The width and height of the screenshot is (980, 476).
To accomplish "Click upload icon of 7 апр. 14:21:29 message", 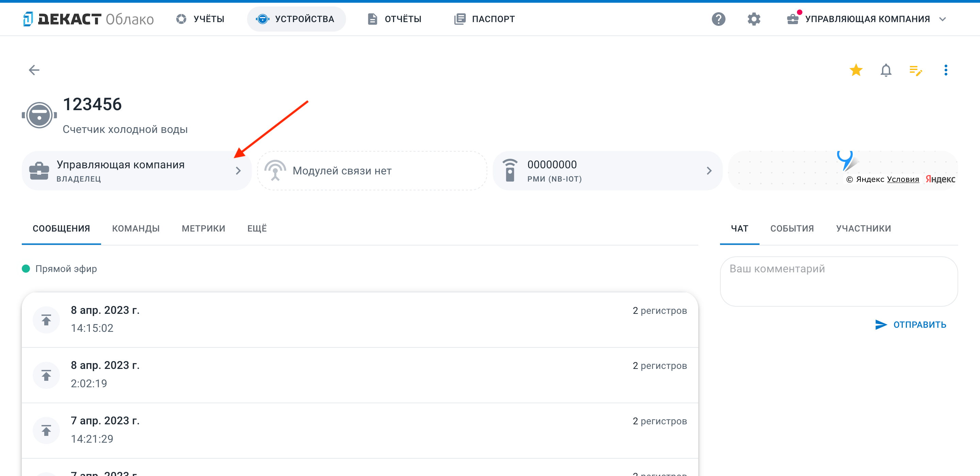I will pos(46,430).
